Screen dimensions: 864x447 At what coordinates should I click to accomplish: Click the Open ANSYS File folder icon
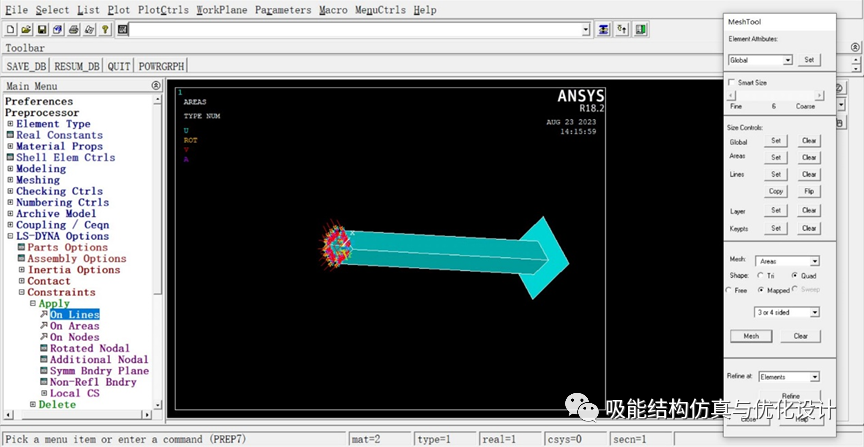(x=26, y=29)
